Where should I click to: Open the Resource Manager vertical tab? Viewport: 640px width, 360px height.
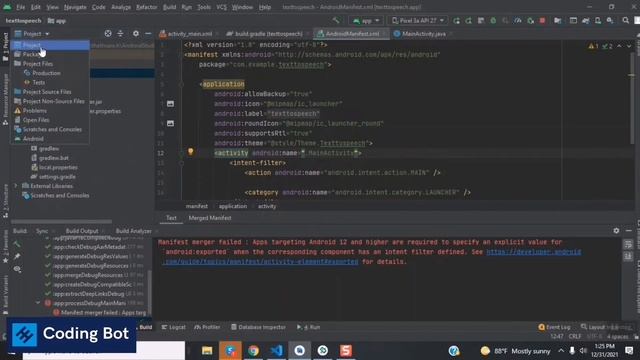click(x=5, y=100)
